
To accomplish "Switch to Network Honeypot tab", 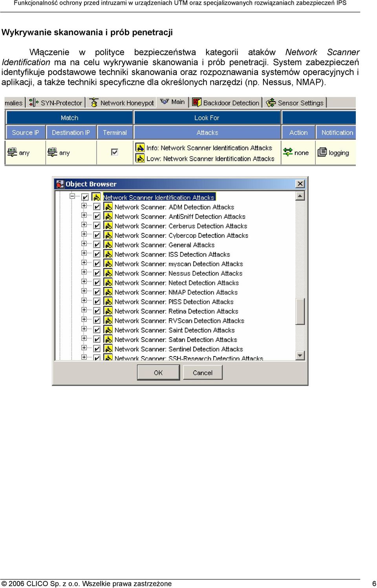I will [121, 103].
